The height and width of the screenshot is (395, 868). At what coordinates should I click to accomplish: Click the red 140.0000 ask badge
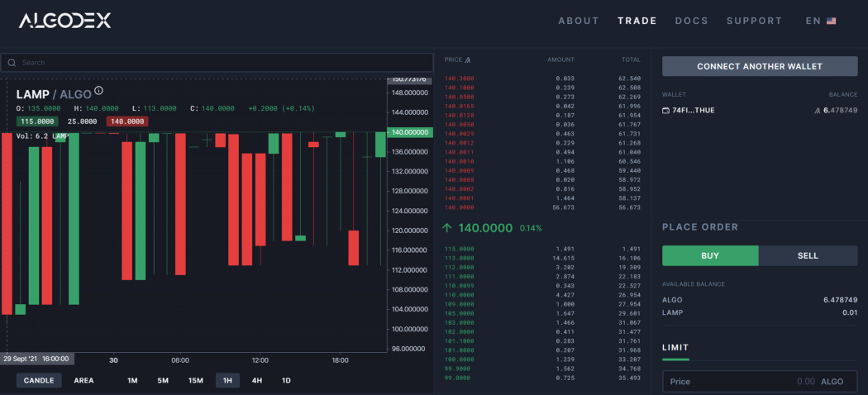[127, 121]
